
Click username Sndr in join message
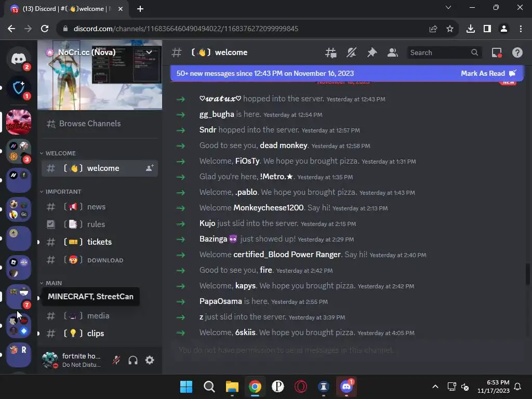tap(208, 130)
